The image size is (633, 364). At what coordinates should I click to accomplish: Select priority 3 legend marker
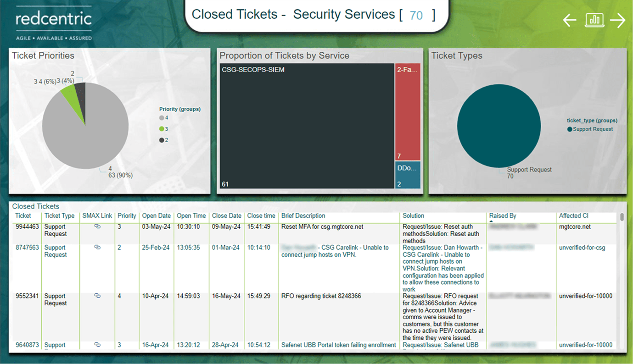pyautogui.click(x=162, y=129)
